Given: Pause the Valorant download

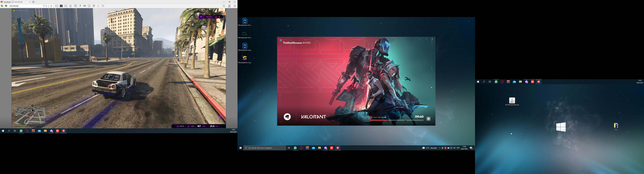Looking at the screenshot, I should point(371,117).
